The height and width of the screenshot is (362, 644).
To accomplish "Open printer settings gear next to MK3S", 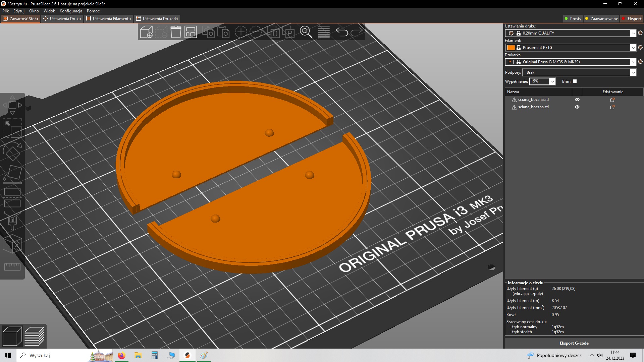I will point(640,62).
